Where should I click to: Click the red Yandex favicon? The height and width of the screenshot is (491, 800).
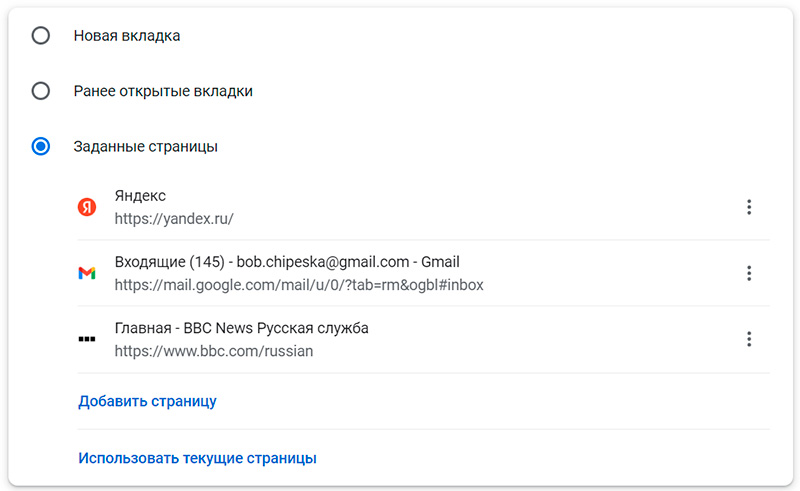[x=87, y=207]
